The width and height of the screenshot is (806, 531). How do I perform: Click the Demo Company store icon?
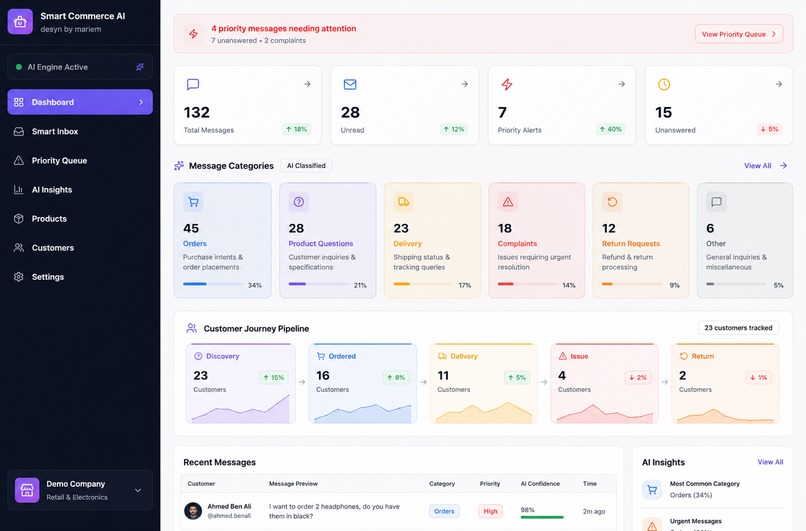27,490
